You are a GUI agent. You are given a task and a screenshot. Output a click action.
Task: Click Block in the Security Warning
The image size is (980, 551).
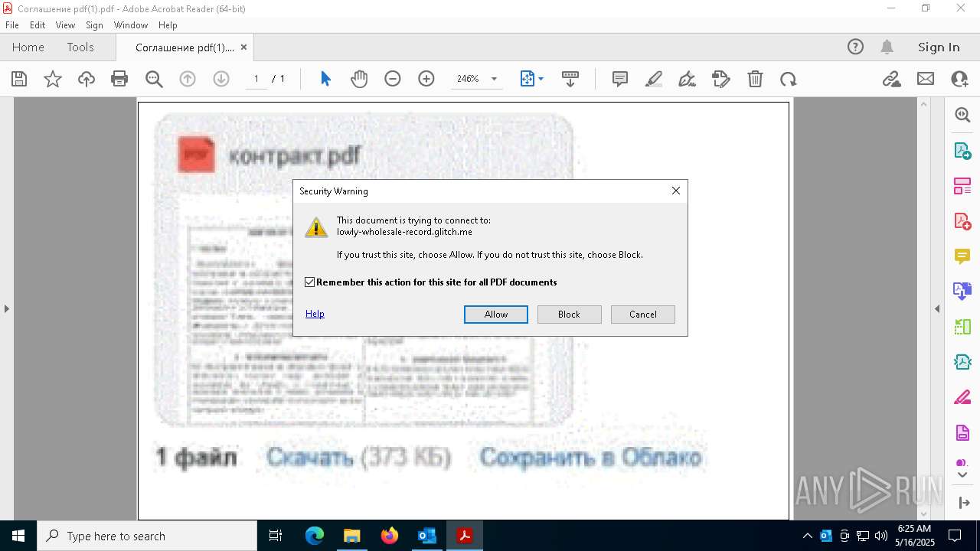point(569,315)
